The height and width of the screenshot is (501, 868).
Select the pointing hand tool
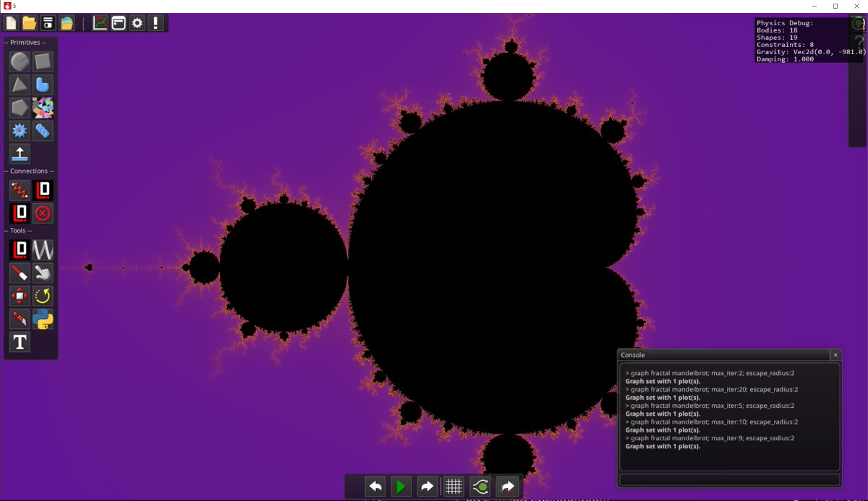point(43,273)
